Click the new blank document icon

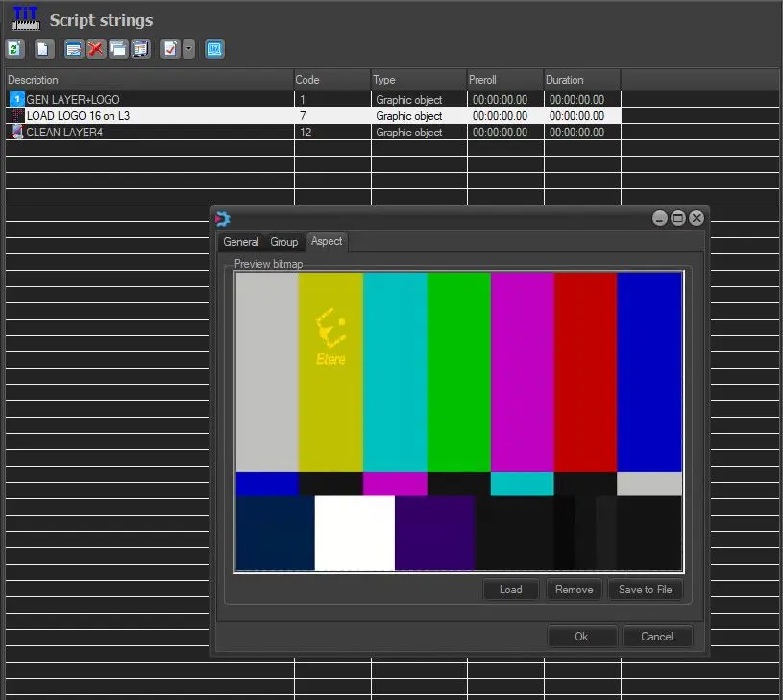[44, 49]
